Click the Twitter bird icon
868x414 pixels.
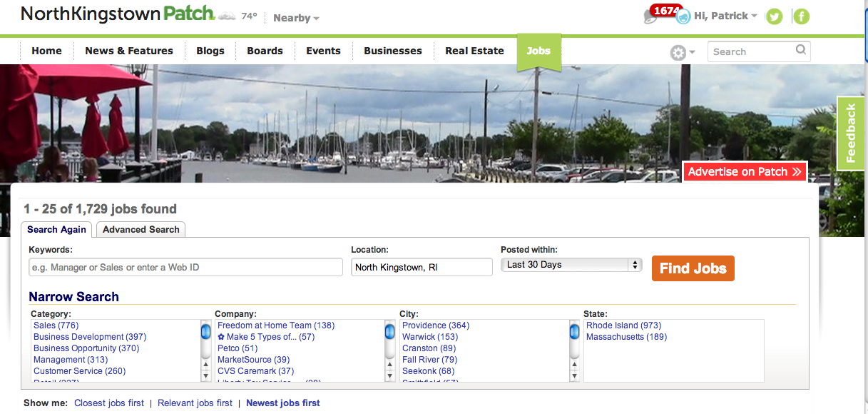tap(774, 16)
